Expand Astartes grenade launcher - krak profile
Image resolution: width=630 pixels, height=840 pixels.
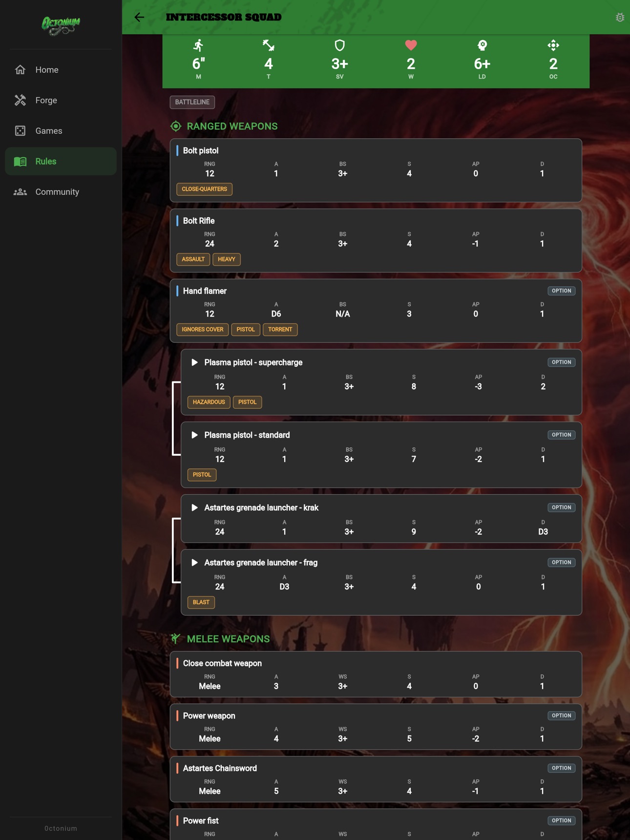[x=194, y=508]
